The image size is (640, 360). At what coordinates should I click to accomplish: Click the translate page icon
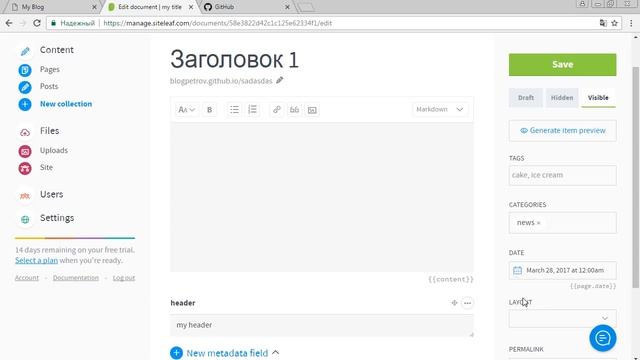[603, 23]
